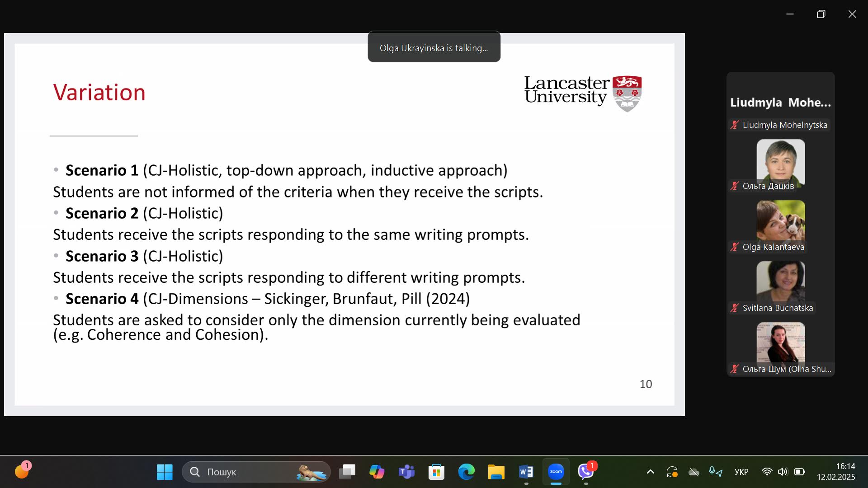The width and height of the screenshot is (868, 488).
Task: Click the Task View icon
Action: (347, 472)
